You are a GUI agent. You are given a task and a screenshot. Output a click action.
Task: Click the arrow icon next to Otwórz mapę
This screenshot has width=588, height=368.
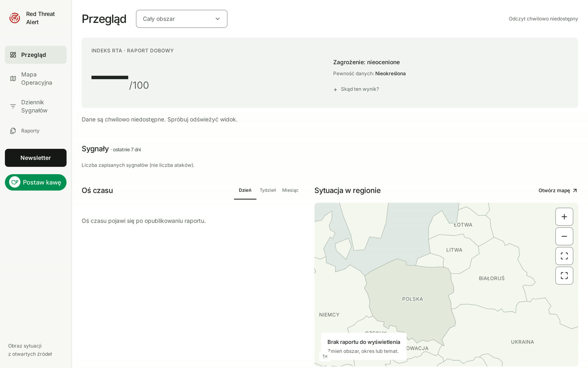click(575, 191)
